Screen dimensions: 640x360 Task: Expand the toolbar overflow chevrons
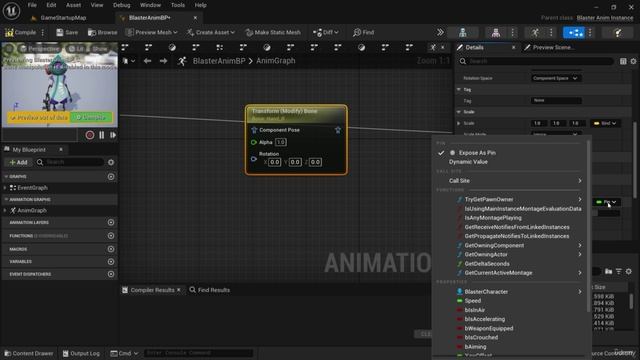(440, 32)
